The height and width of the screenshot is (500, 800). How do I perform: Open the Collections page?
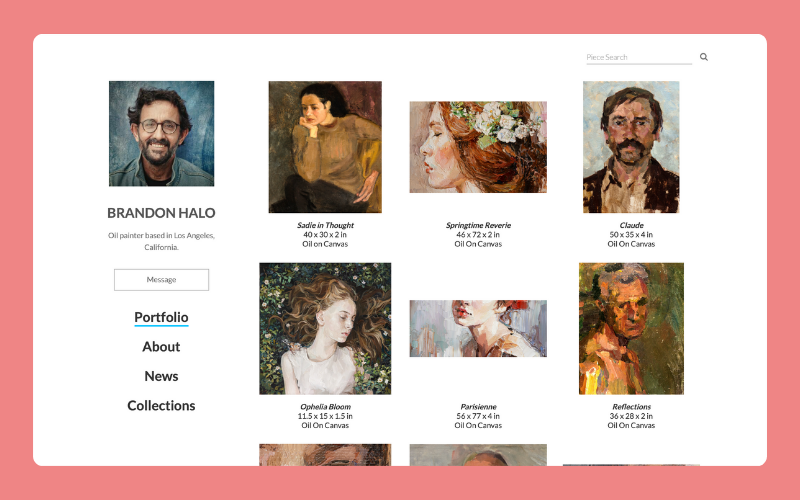tap(161, 405)
